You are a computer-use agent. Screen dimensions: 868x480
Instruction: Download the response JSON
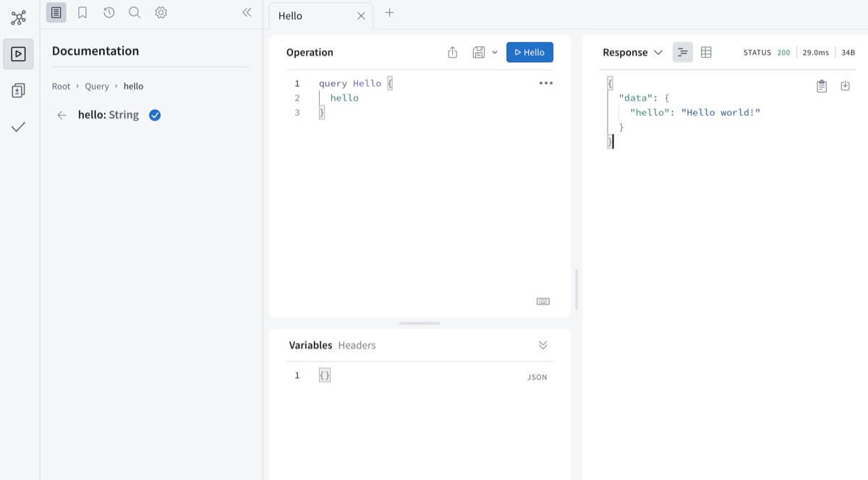click(x=846, y=85)
